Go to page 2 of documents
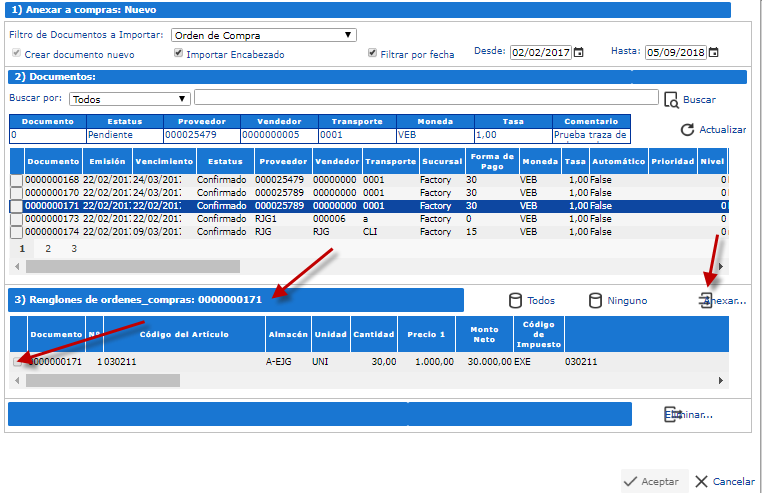 pos(48,248)
